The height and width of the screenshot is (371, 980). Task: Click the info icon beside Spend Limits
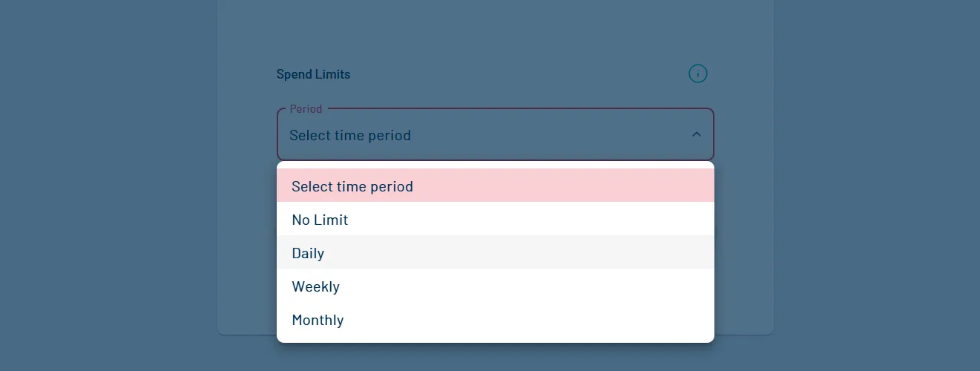coord(697,74)
